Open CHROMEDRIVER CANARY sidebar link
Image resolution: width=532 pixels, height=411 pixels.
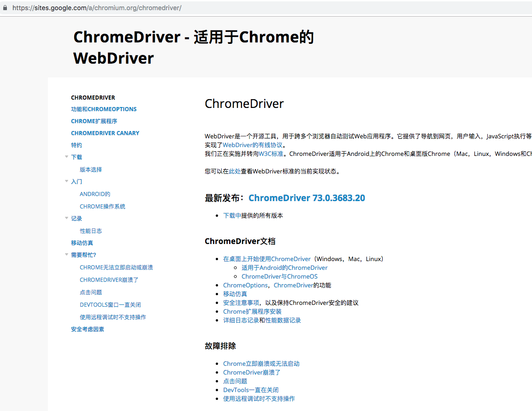pos(105,133)
